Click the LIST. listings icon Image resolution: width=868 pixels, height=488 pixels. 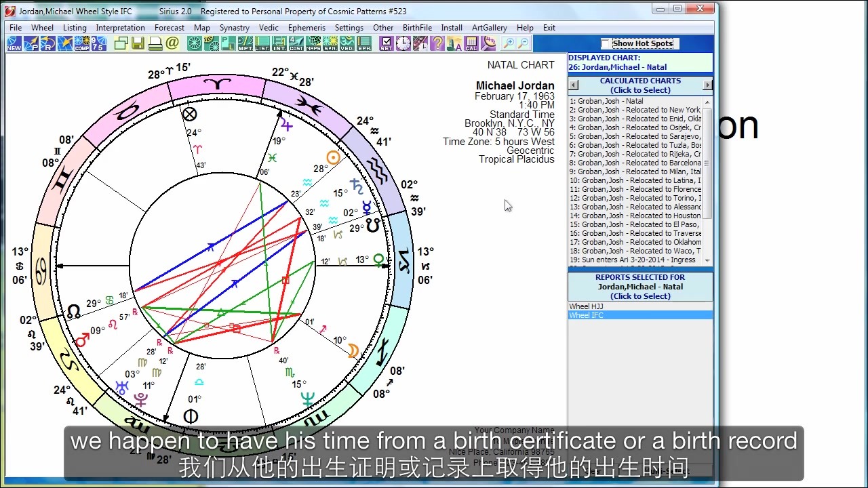tap(262, 43)
